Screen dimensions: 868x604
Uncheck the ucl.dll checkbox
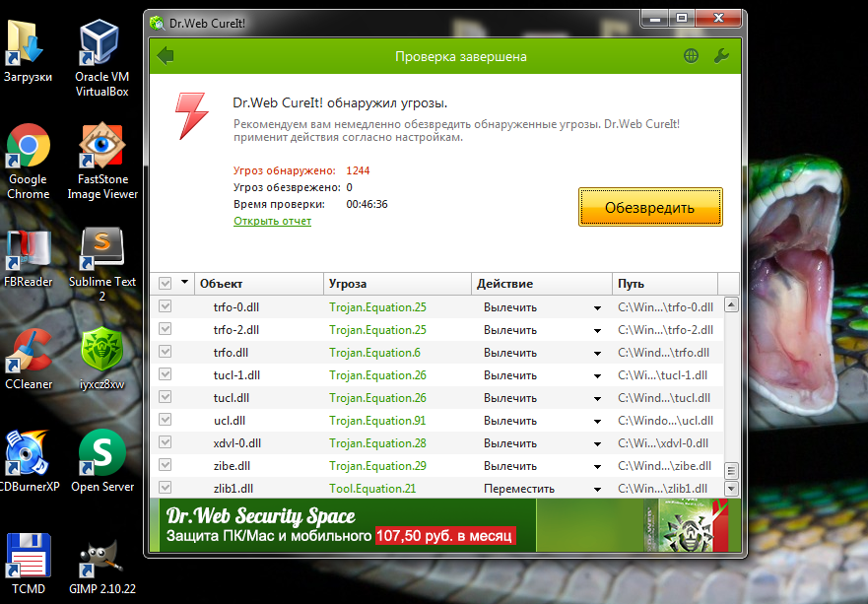click(165, 420)
